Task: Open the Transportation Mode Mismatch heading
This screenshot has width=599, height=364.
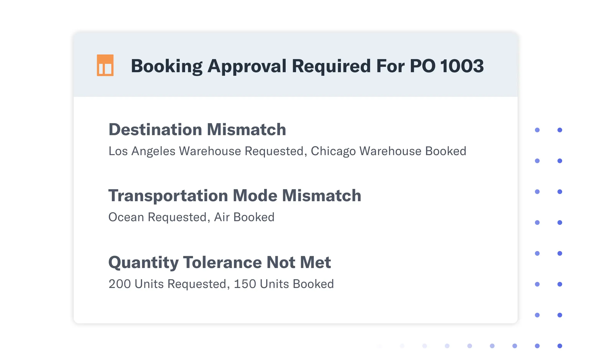Action: [x=234, y=196]
